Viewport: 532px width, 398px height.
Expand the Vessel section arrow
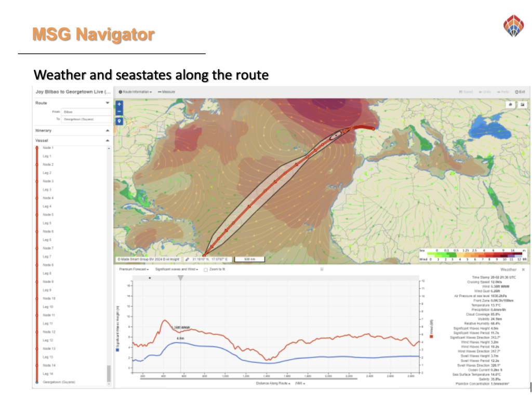point(108,140)
